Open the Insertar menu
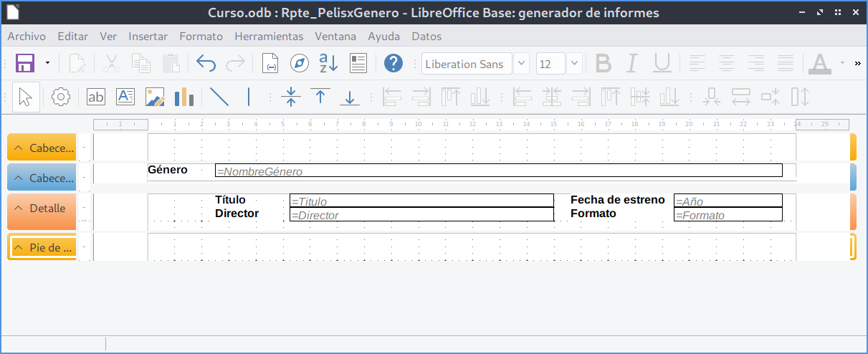 point(148,36)
